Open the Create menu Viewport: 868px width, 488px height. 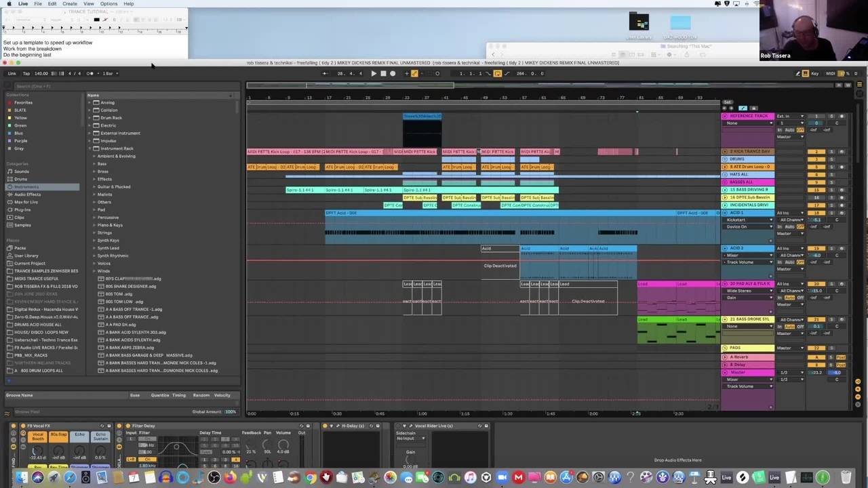pyautogui.click(x=70, y=3)
